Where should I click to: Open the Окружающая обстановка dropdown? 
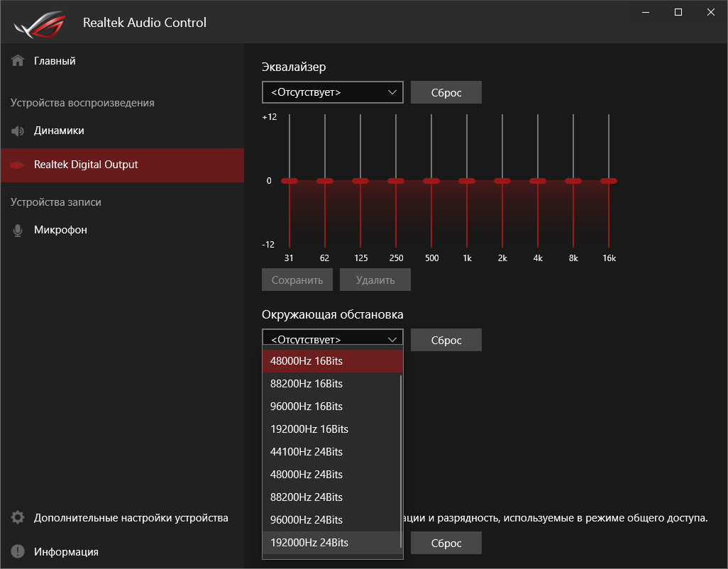click(333, 337)
